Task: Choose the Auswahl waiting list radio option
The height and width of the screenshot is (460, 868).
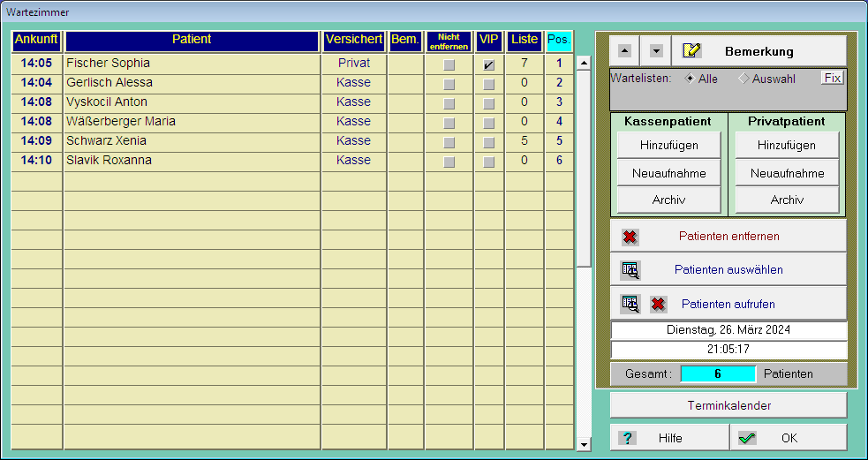Action: click(x=743, y=79)
